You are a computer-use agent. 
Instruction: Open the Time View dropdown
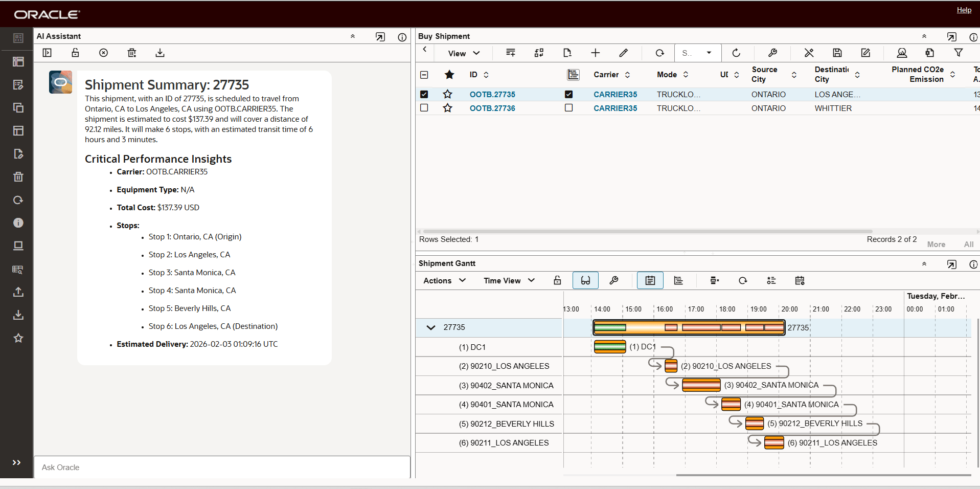click(x=509, y=280)
